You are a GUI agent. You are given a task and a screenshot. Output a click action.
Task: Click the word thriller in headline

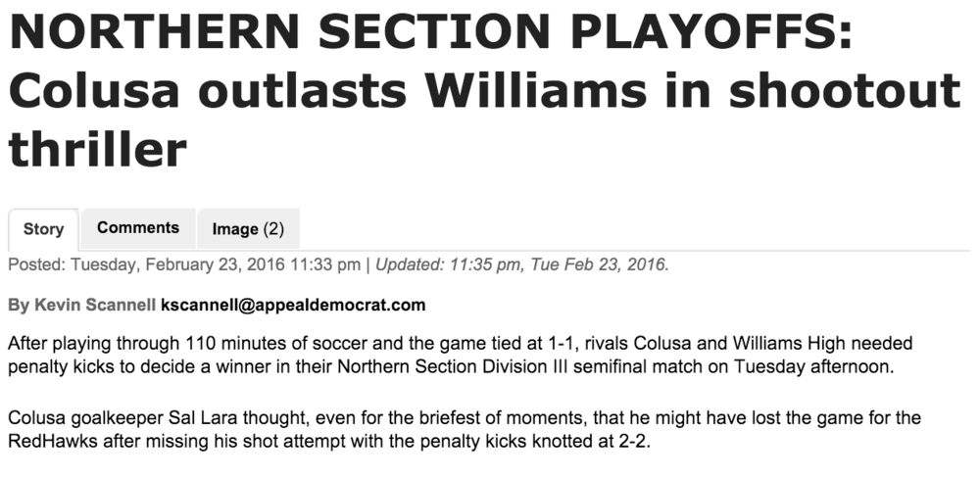pyautogui.click(x=97, y=149)
